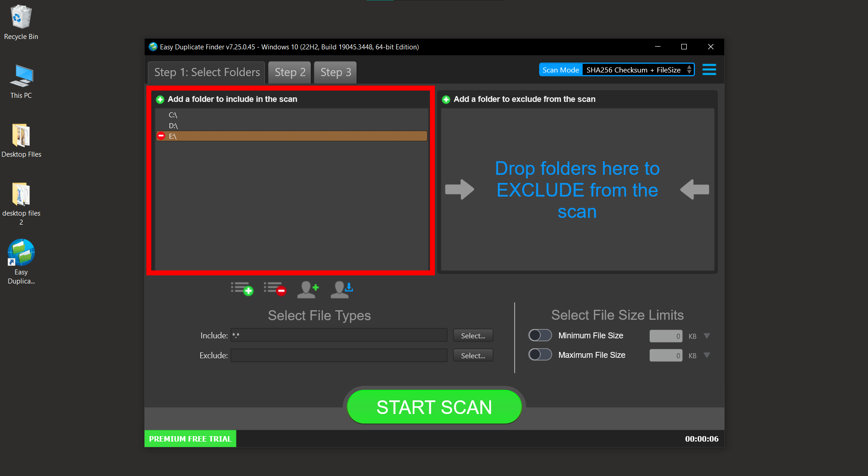Click the green plus to add include folder
The height and width of the screenshot is (476, 868).
(x=160, y=100)
